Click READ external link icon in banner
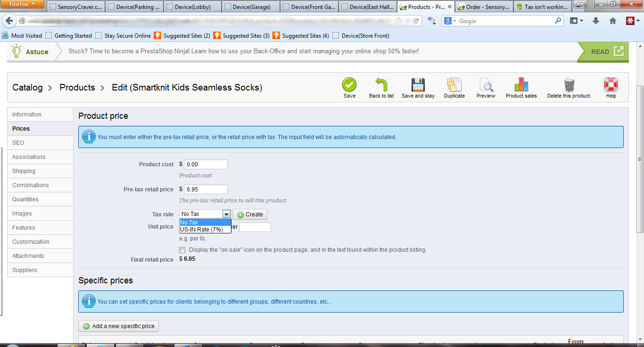Image resolution: width=644 pixels, height=347 pixels. [x=619, y=51]
